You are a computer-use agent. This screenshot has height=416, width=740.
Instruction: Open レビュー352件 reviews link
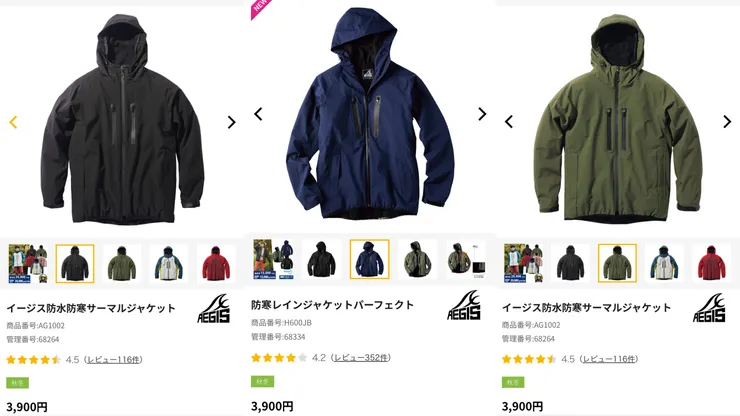(361, 357)
